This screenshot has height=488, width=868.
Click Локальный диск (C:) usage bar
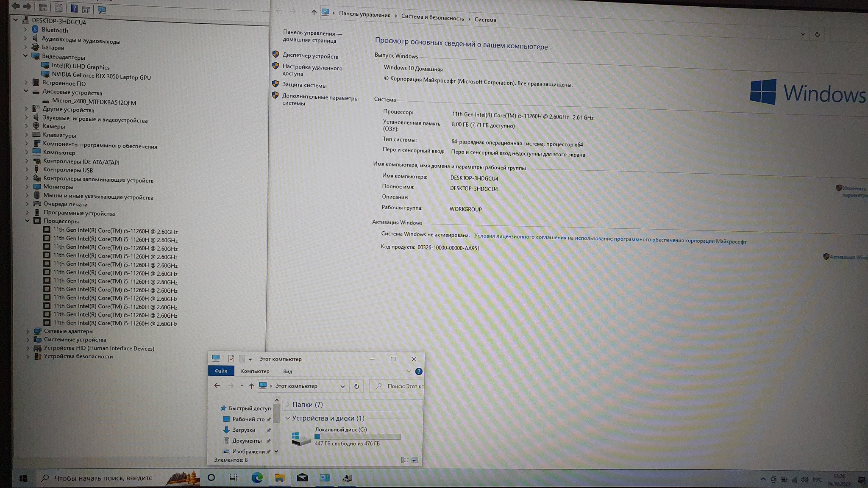[x=357, y=437]
